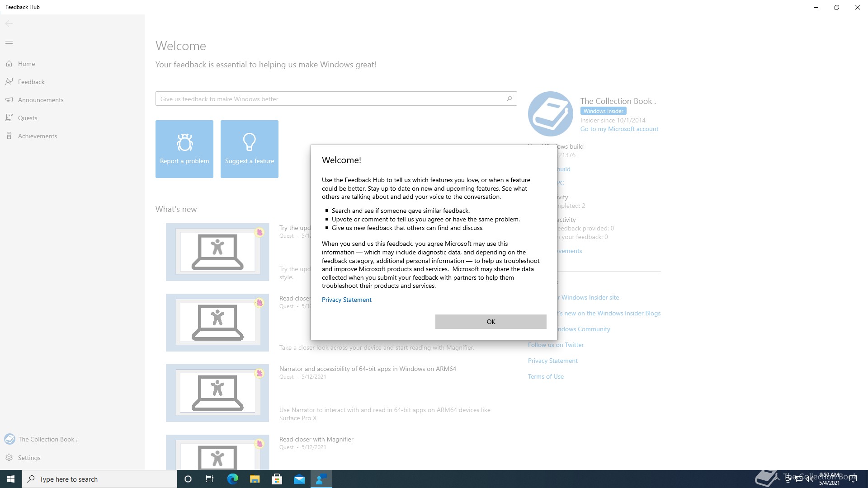The width and height of the screenshot is (868, 488).
Task: Open the Follow us on Twitter link
Action: point(556,345)
